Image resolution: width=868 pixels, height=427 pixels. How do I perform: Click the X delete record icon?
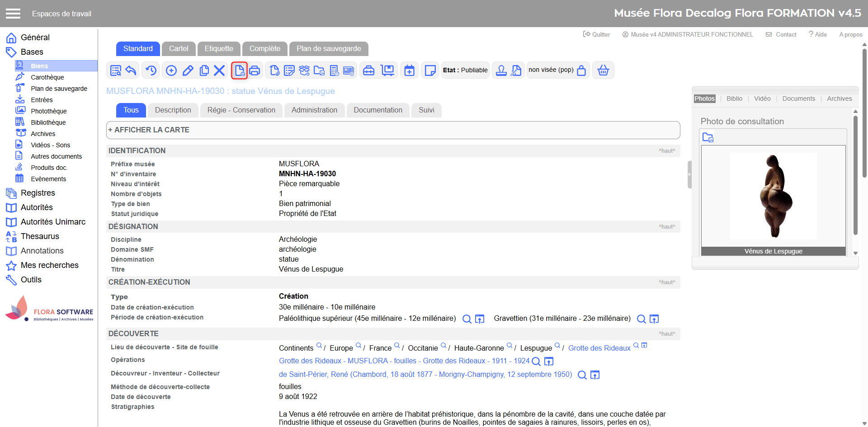pos(219,70)
